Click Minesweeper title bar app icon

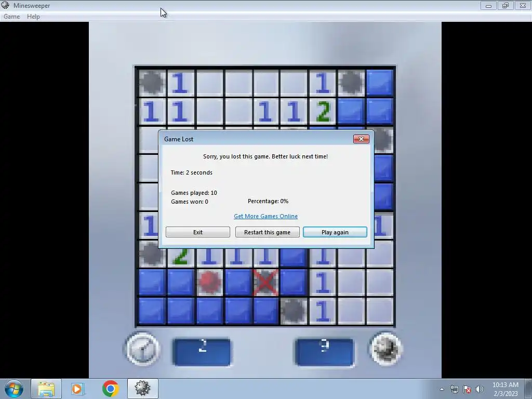pyautogui.click(x=5, y=5)
